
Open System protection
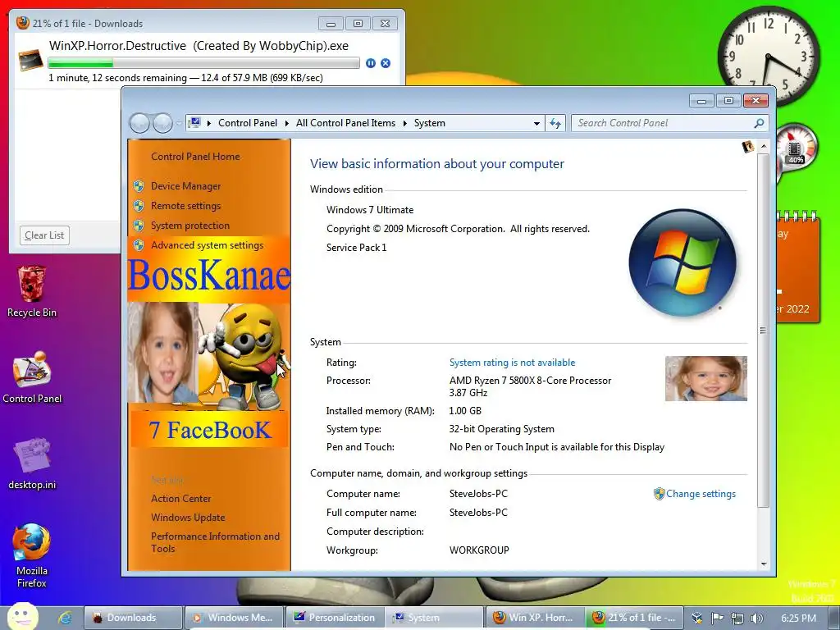click(190, 226)
